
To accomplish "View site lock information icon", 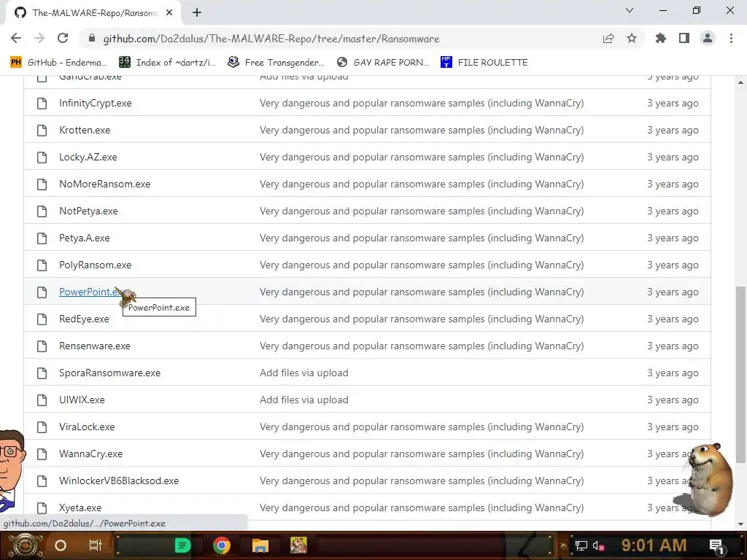I will (92, 39).
